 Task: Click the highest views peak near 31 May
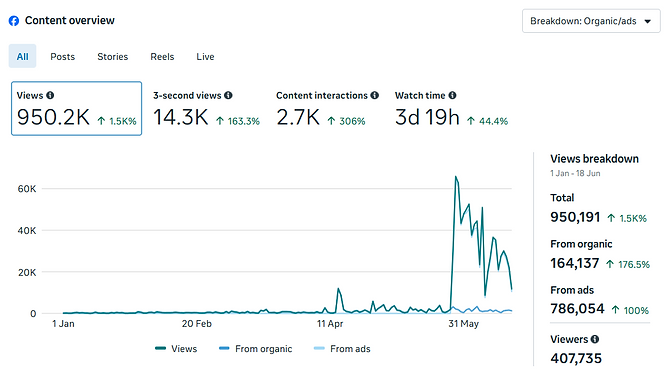point(455,176)
